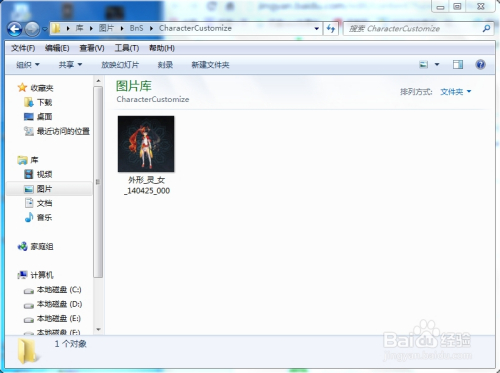The width and height of the screenshot is (500, 373).
Task: Select local disk (C:) drive
Action: [x=53, y=290]
